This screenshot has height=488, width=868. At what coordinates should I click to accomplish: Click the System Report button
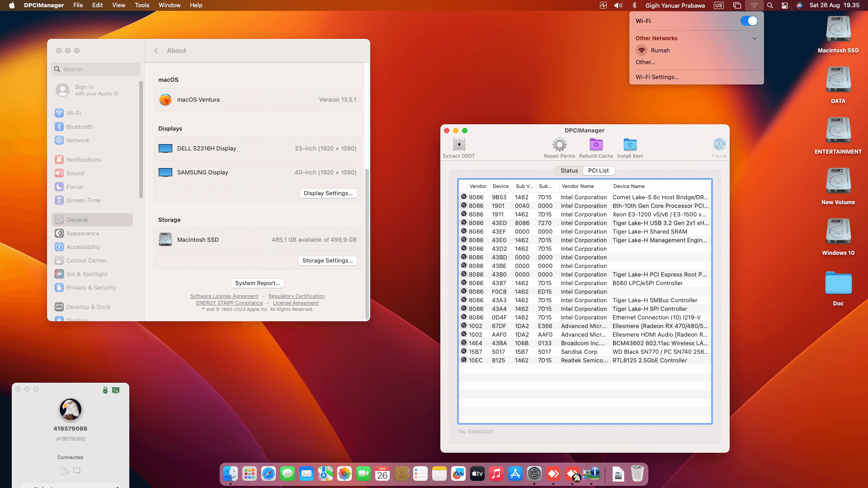(257, 283)
